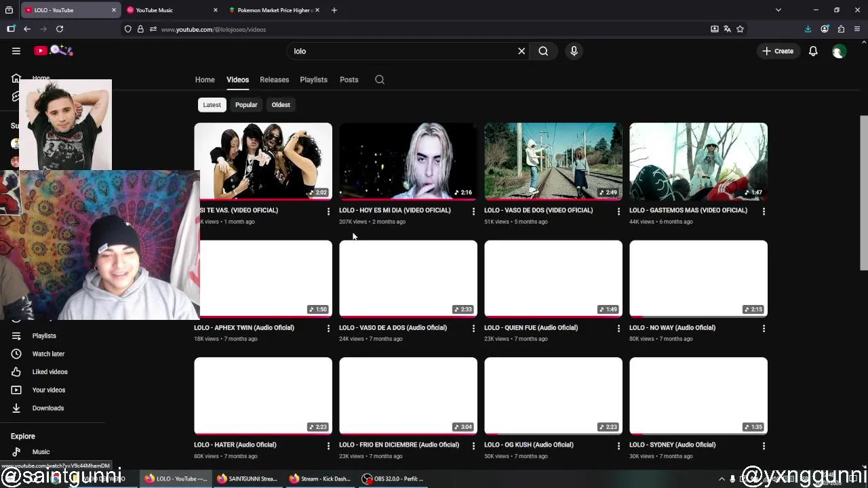
Task: Play the HOY ES MI DIA thumbnail
Action: coord(408,161)
